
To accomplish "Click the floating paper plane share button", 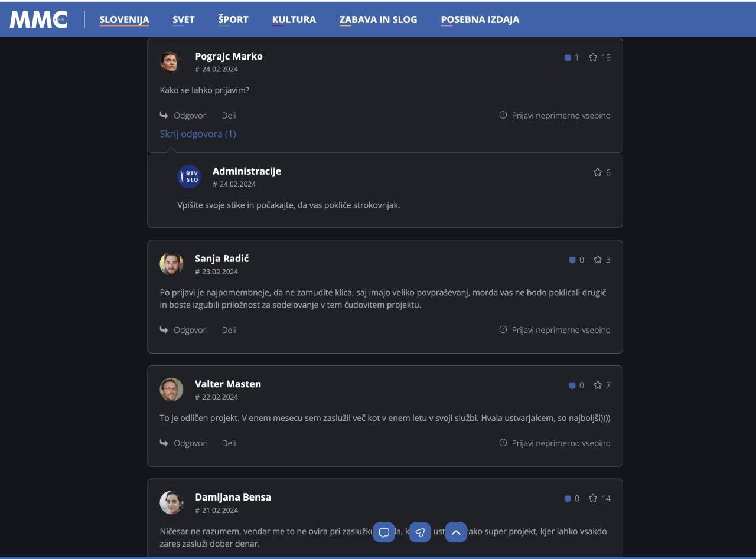I will (x=420, y=532).
